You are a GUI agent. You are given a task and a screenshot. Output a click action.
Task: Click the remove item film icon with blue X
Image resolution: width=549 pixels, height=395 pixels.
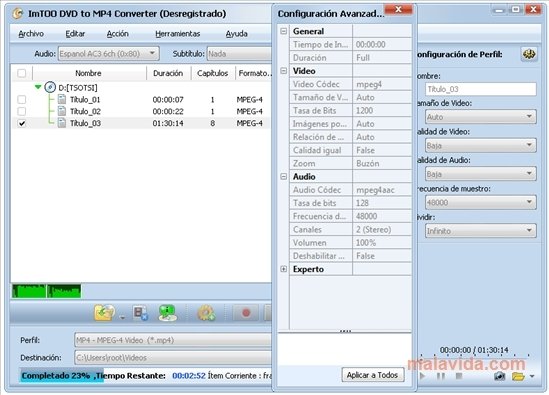140,313
